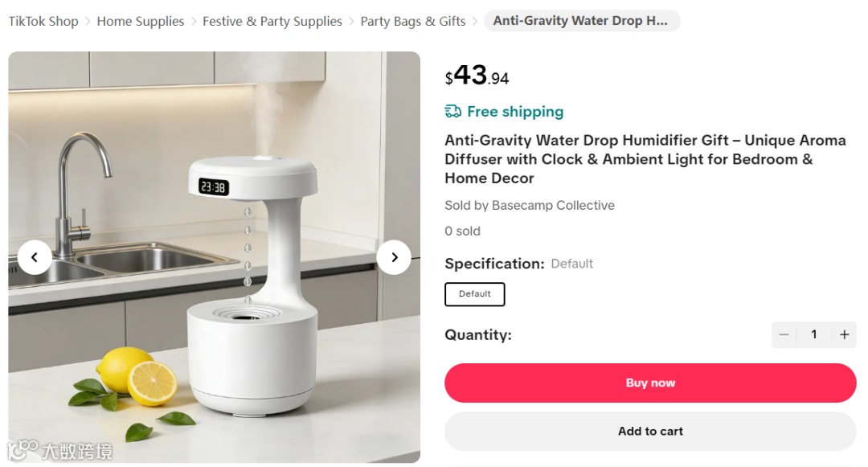Click the Free shipping label

515,112
